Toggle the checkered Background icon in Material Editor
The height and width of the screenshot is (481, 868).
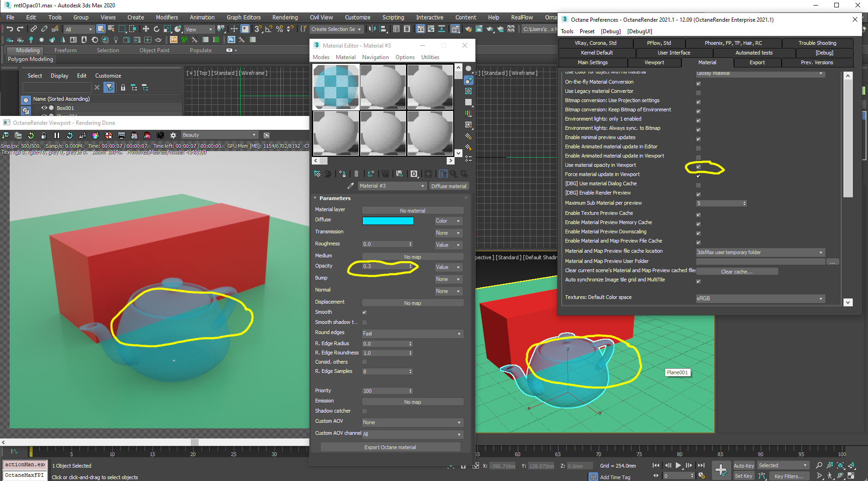pyautogui.click(x=468, y=91)
